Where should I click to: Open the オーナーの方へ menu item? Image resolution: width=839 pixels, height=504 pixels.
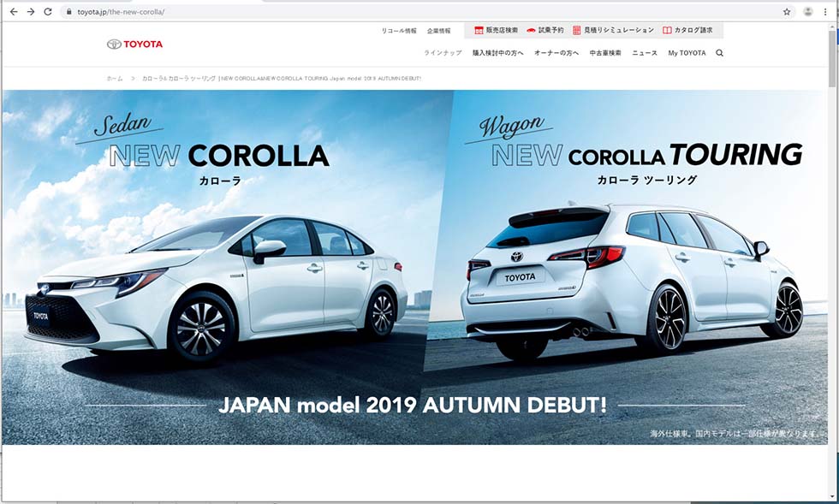(x=556, y=53)
